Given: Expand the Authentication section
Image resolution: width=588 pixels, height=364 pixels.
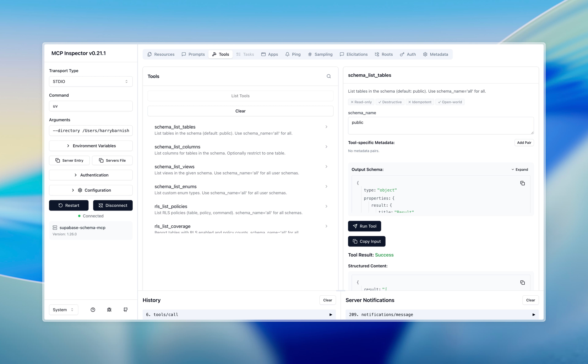Looking at the screenshot, I should tap(91, 175).
